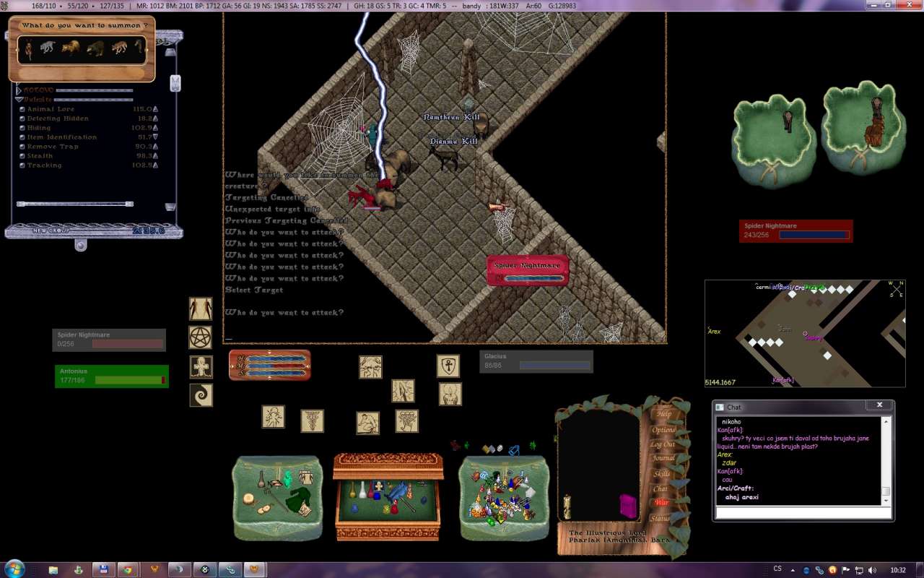
Task: Collapse the expanded skill group
Action: pos(19,99)
